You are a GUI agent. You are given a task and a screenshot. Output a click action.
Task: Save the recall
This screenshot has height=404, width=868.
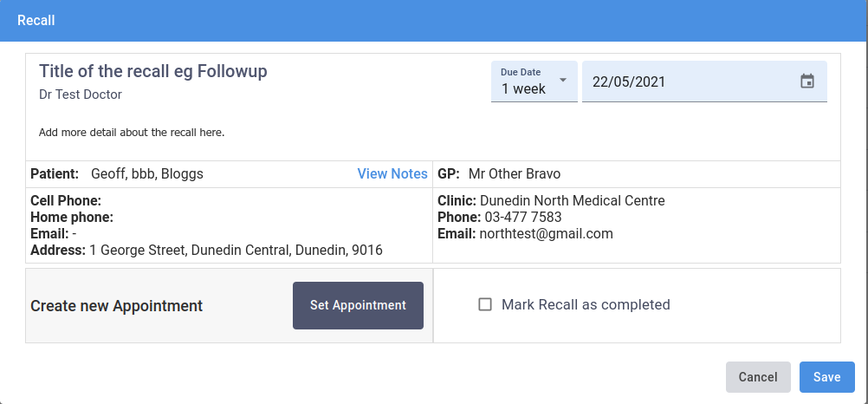click(x=826, y=377)
